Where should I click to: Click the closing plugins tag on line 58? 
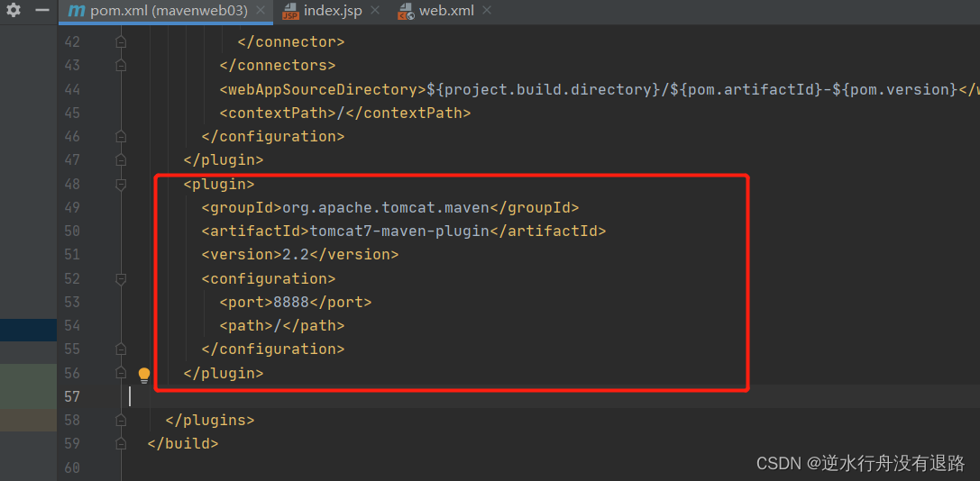pyautogui.click(x=210, y=420)
